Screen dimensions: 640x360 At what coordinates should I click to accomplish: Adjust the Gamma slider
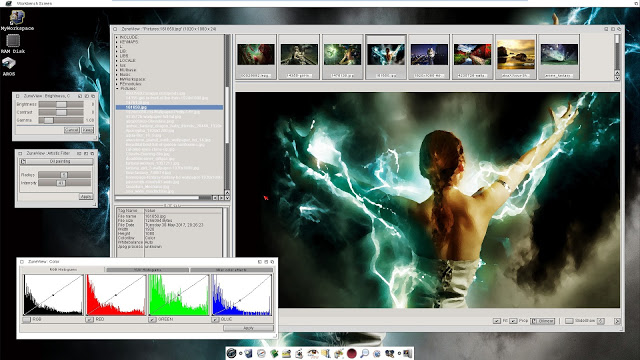pyautogui.click(x=61, y=120)
